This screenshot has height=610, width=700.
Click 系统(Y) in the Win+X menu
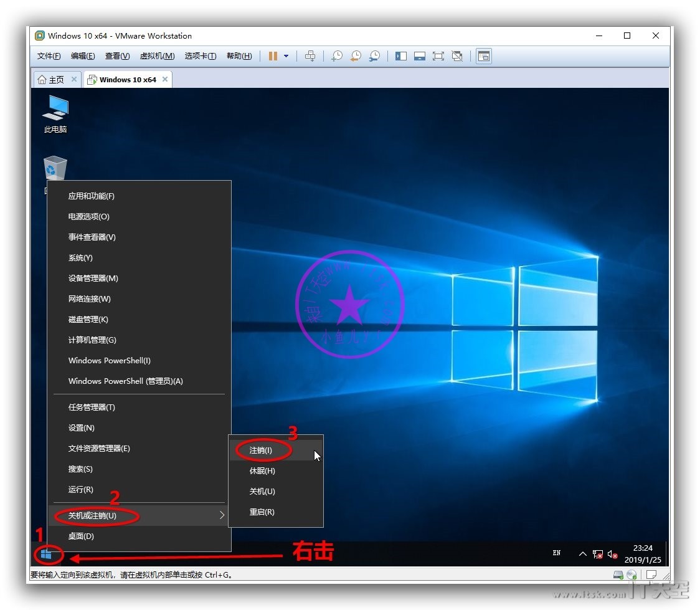[x=140, y=258]
